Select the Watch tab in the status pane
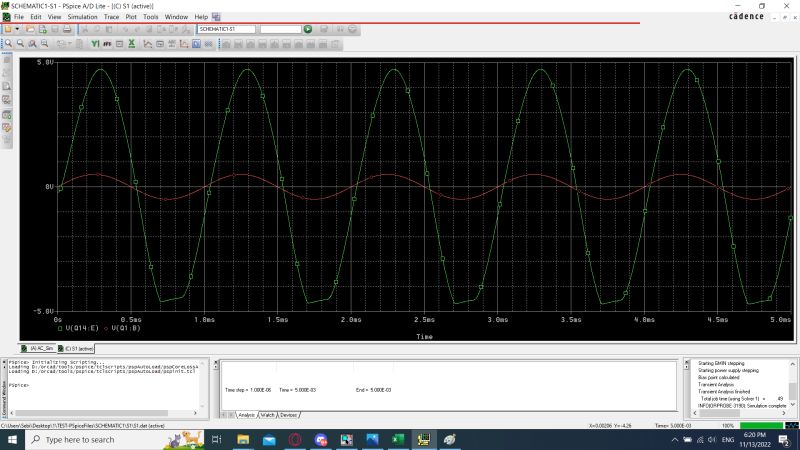This screenshot has height=450, width=800. (267, 415)
